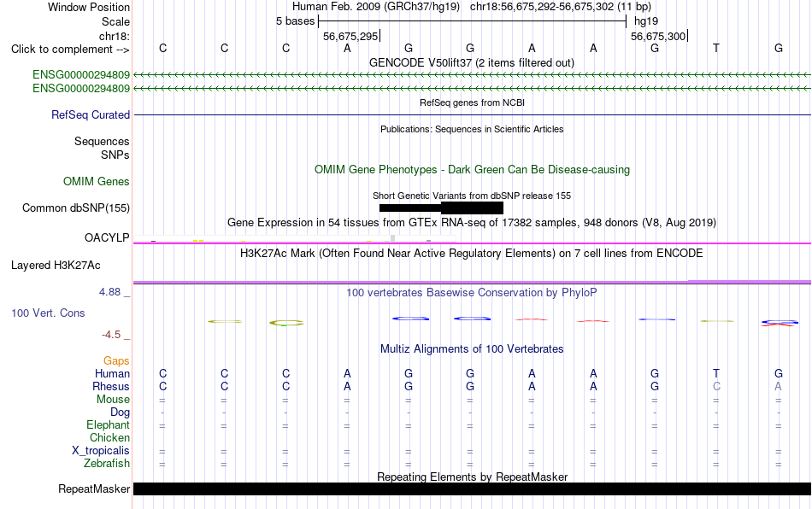
Task: Open 'Basewise Conservation by PhyloP' title
Action: [x=472, y=292]
